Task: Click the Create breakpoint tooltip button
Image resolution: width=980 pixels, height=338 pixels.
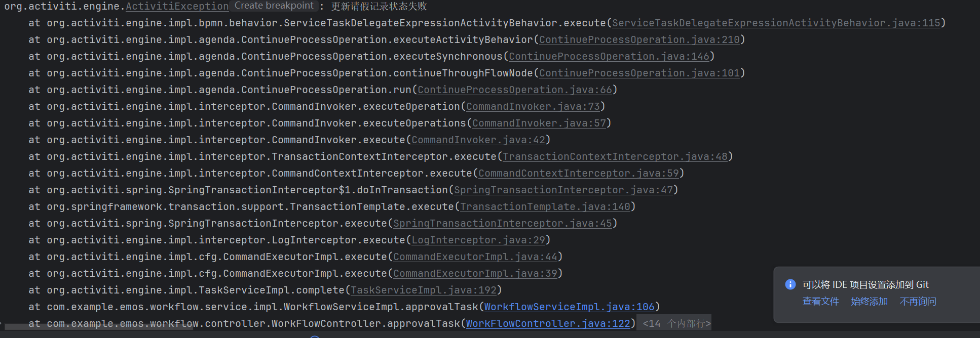Action: point(274,6)
